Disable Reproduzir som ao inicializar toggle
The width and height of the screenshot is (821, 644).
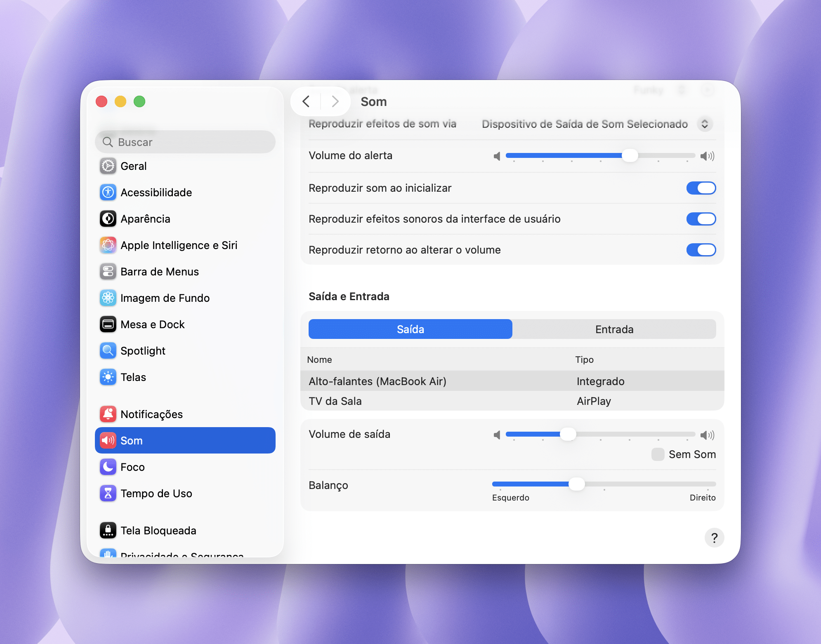[701, 188]
